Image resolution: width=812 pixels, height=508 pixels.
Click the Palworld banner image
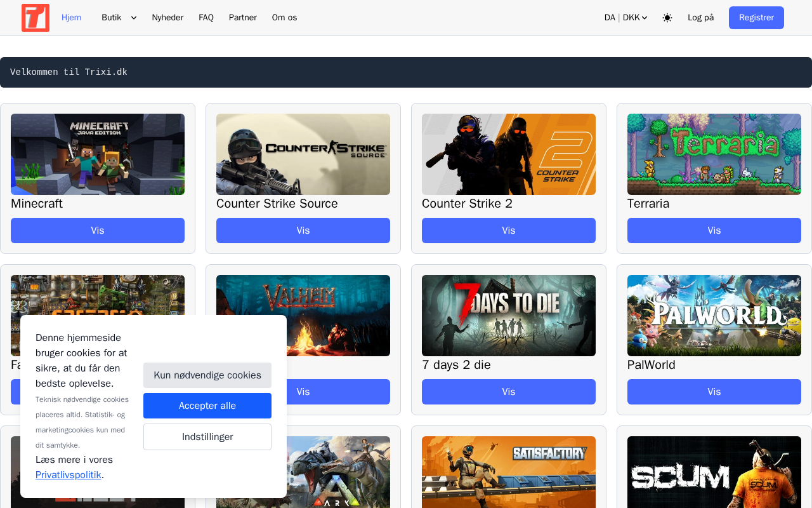click(714, 316)
